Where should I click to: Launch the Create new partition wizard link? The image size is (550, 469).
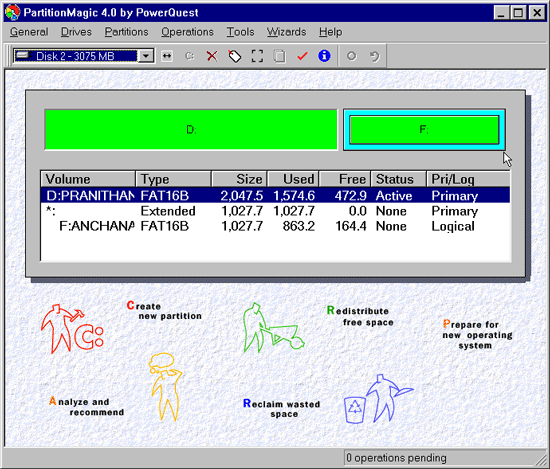164,310
